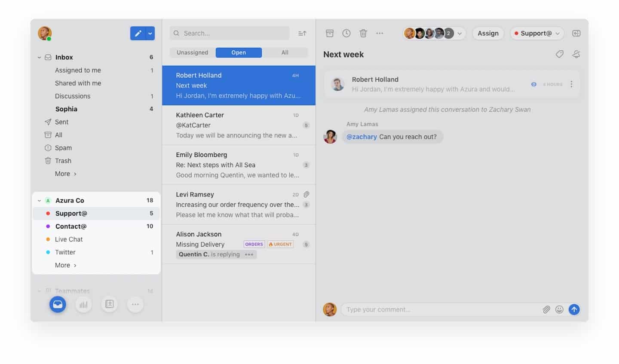This screenshot has height=364, width=619.
Task: Click the inbox icon in bottom navigation
Action: [x=58, y=304]
